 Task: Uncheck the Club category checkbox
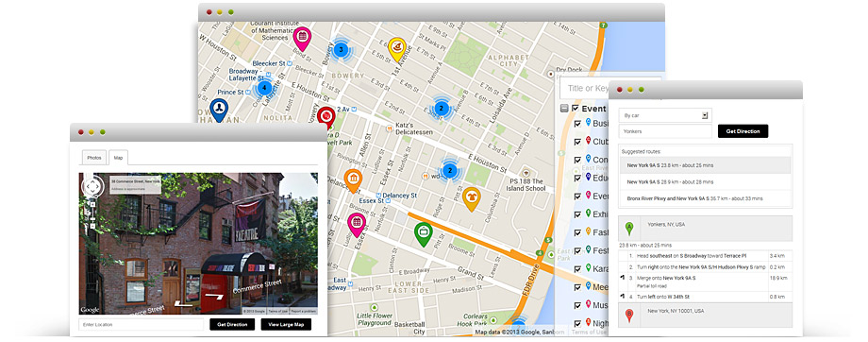(578, 142)
